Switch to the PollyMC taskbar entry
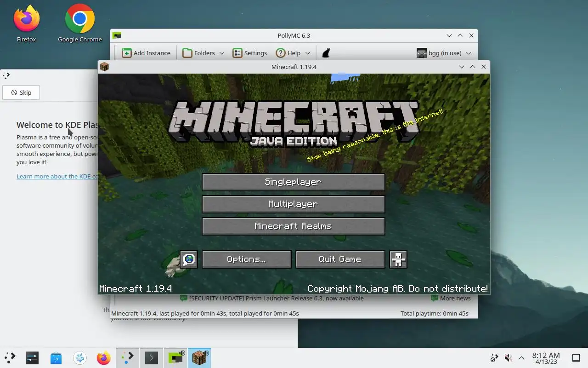588x368 pixels. point(175,358)
